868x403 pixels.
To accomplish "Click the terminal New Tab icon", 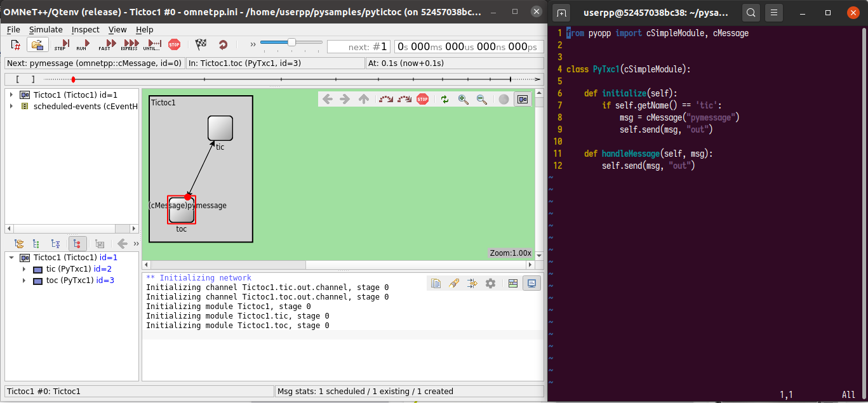I will (x=562, y=13).
